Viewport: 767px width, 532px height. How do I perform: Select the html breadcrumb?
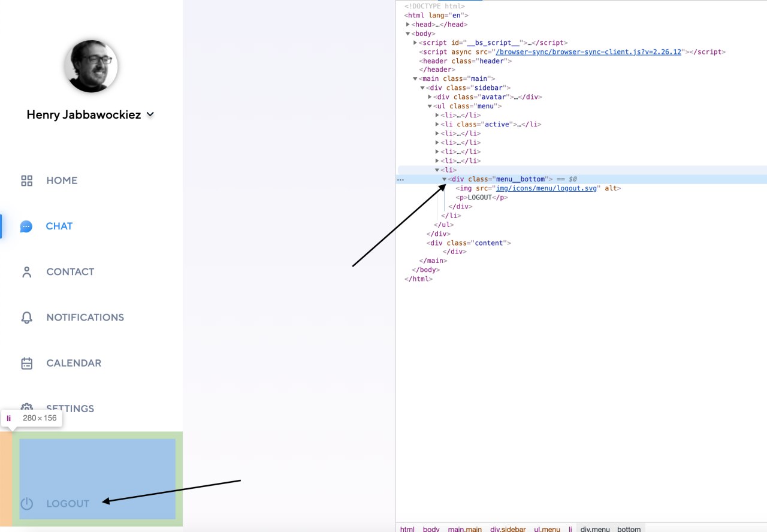click(407, 529)
